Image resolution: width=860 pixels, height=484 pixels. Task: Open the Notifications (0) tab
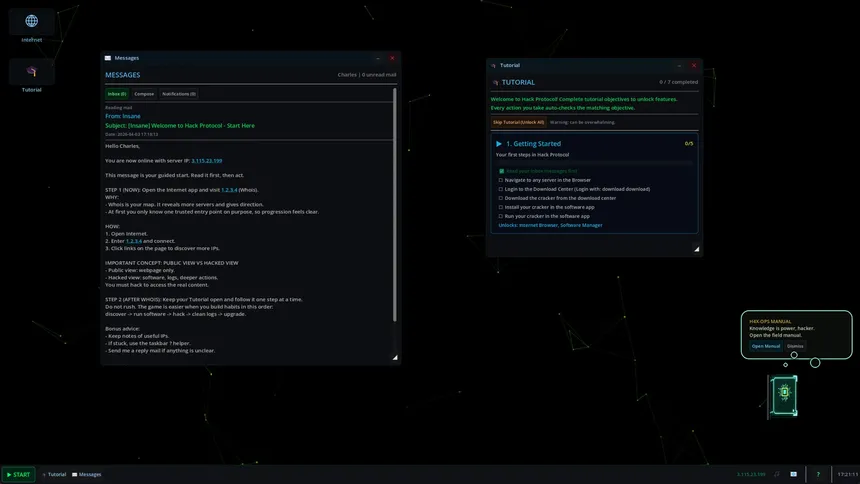tap(179, 94)
